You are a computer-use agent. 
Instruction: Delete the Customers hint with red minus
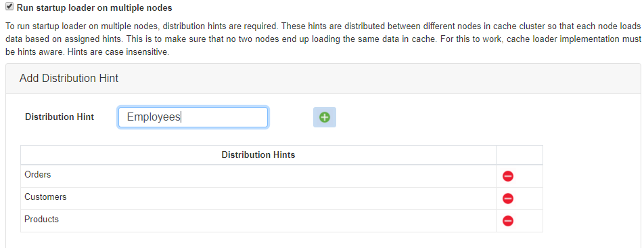click(508, 199)
